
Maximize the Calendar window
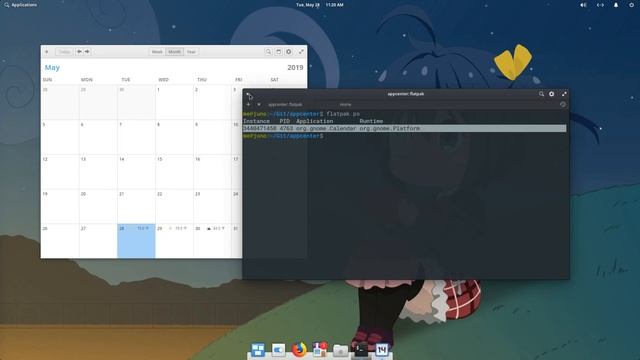[301, 52]
